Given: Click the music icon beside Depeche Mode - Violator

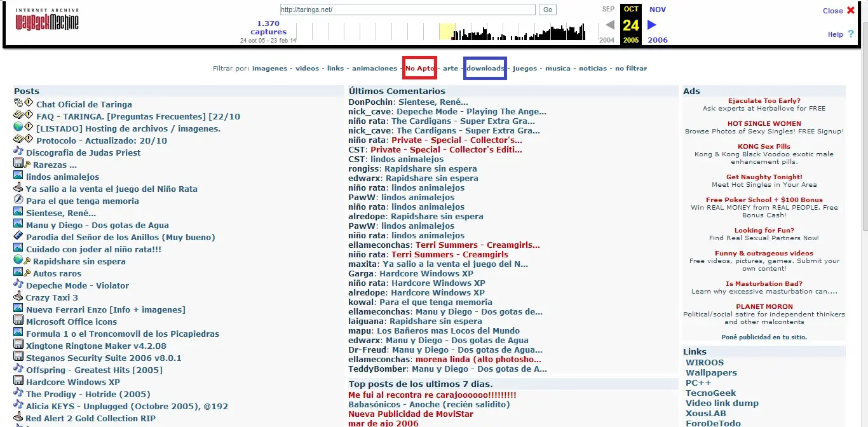Looking at the screenshot, I should pyautogui.click(x=18, y=284).
